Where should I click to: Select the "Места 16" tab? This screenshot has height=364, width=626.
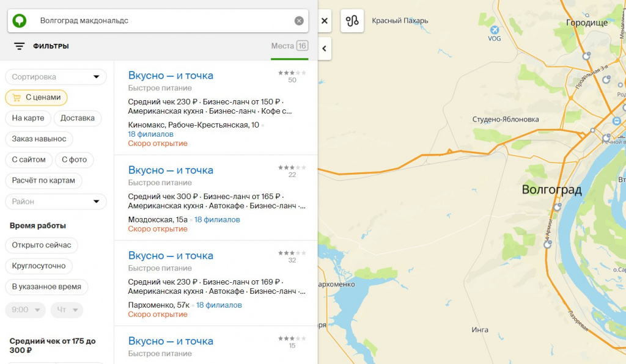[289, 46]
